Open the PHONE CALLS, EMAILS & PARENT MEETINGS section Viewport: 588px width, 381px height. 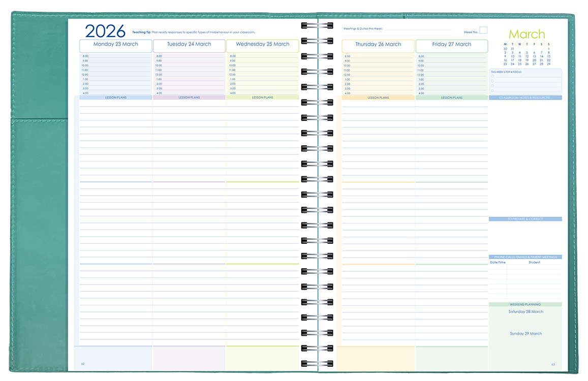click(526, 257)
